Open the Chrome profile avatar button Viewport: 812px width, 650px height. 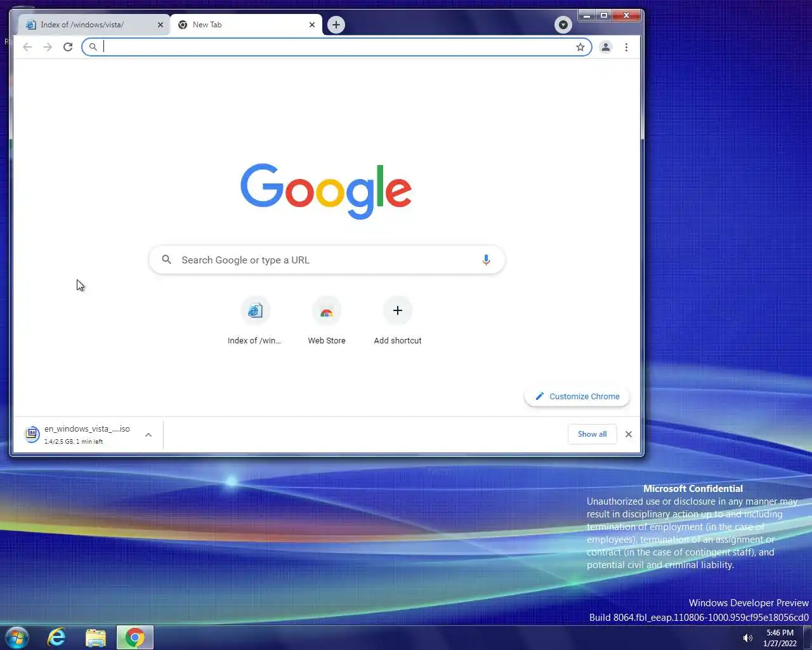(606, 47)
